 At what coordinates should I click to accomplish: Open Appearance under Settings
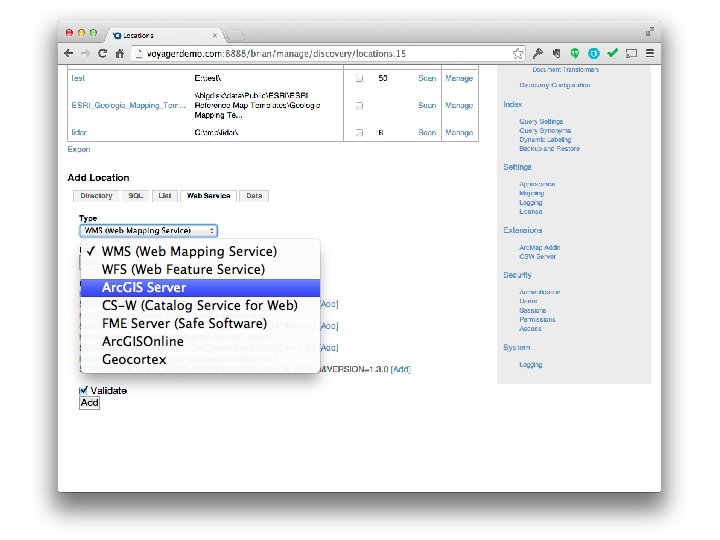[537, 184]
